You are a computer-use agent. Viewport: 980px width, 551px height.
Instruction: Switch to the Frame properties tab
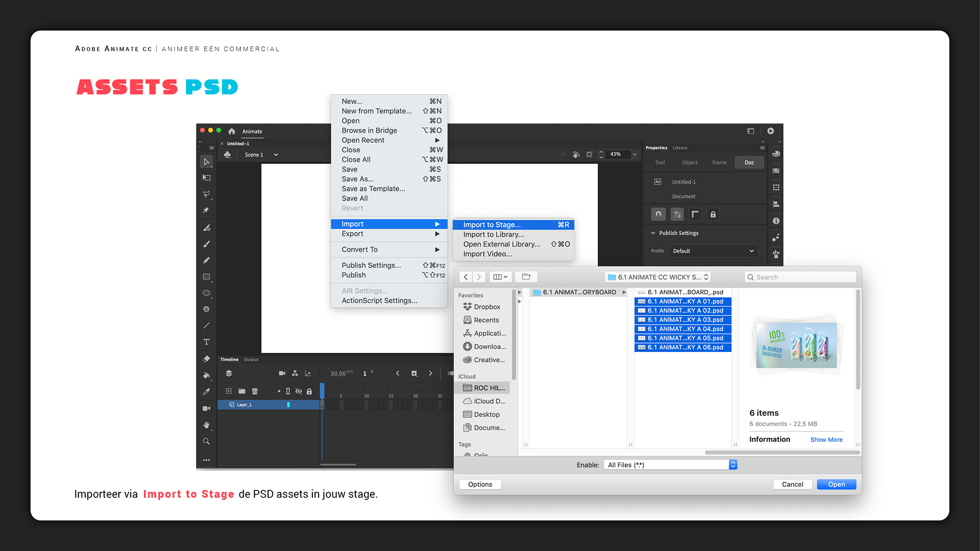point(719,163)
